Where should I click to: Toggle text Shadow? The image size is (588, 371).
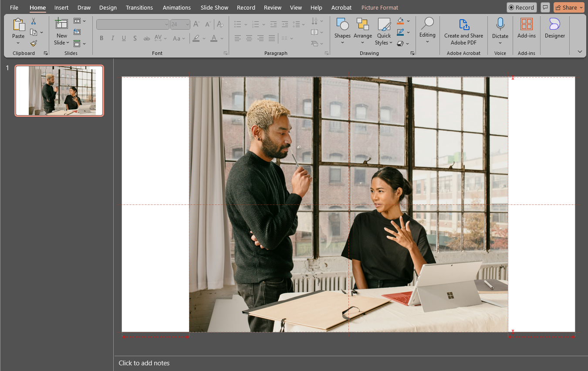pos(135,38)
